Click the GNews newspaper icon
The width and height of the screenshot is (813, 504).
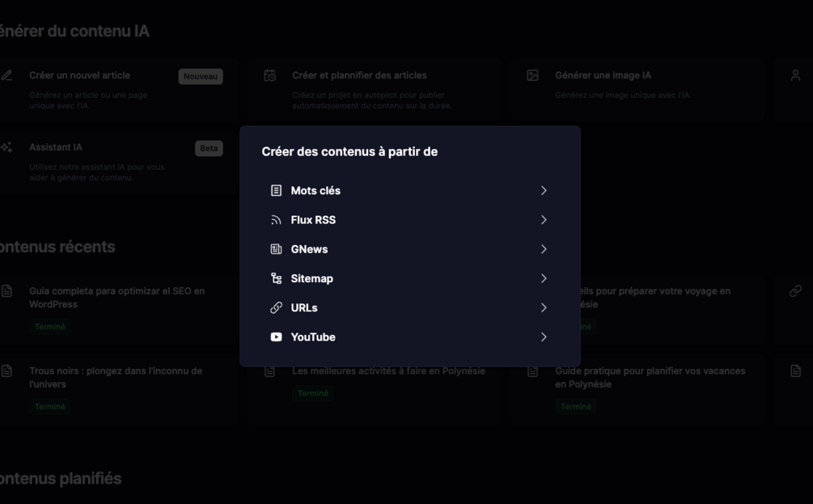276,249
